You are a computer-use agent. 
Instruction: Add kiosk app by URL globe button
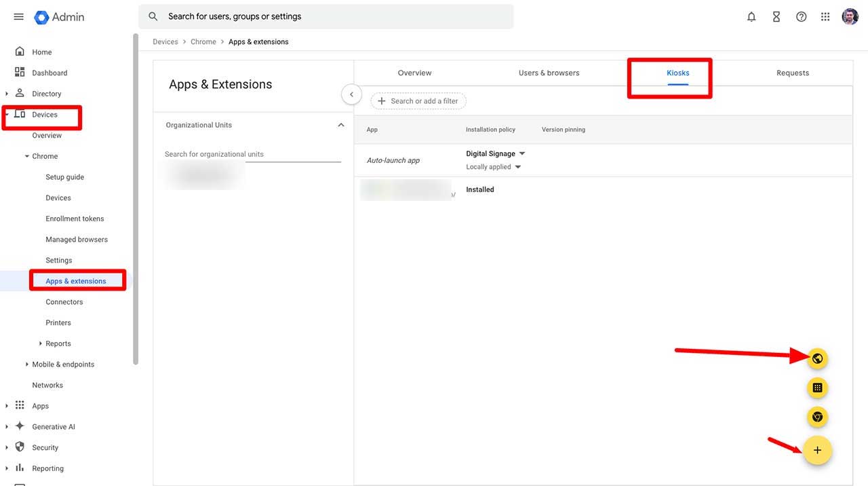[817, 358]
